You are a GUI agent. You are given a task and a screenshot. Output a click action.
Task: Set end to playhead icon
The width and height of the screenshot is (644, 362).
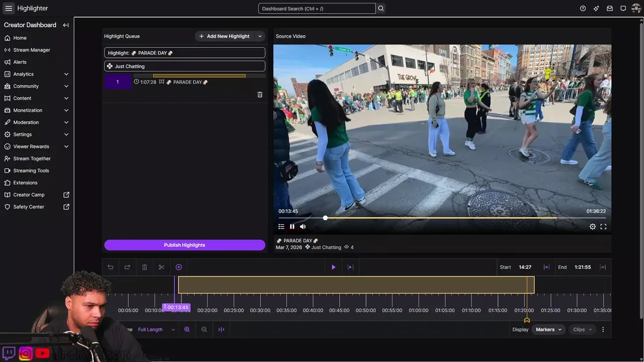coord(603,267)
